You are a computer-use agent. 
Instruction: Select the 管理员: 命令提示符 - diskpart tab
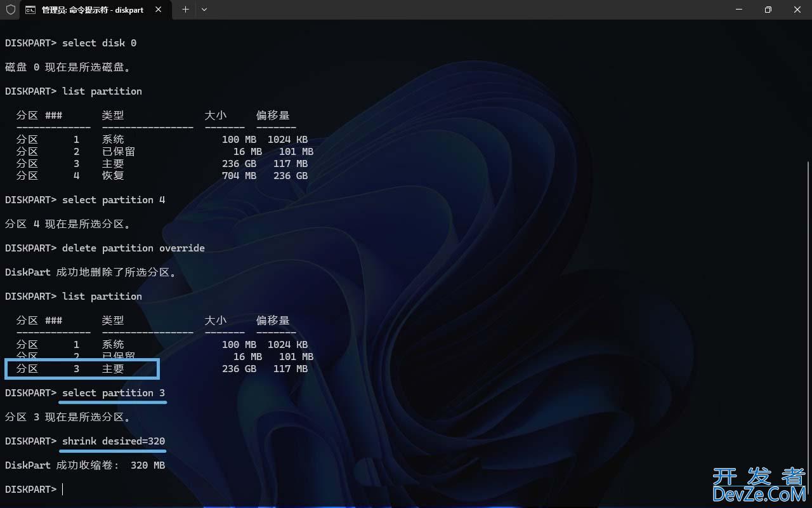point(95,10)
